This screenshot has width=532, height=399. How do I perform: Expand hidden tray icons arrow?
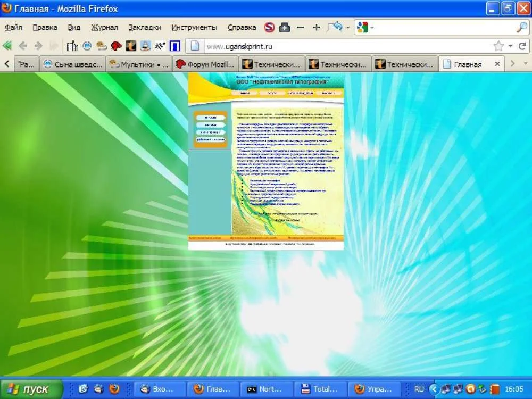[434, 389]
